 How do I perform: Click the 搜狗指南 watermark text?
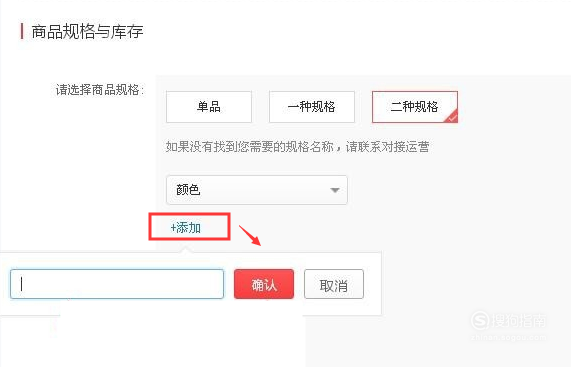click(x=519, y=321)
